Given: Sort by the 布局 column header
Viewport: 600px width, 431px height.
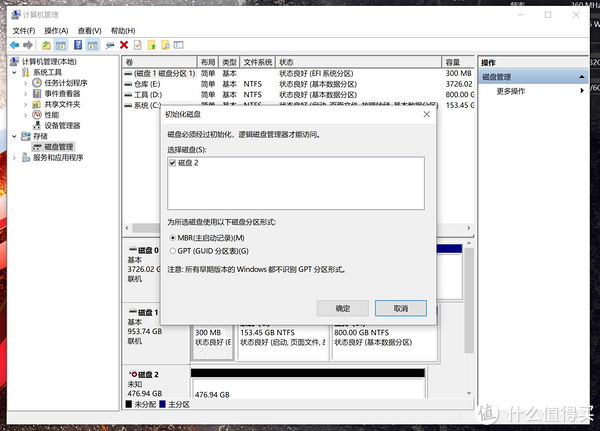Looking at the screenshot, I should click(208, 62).
